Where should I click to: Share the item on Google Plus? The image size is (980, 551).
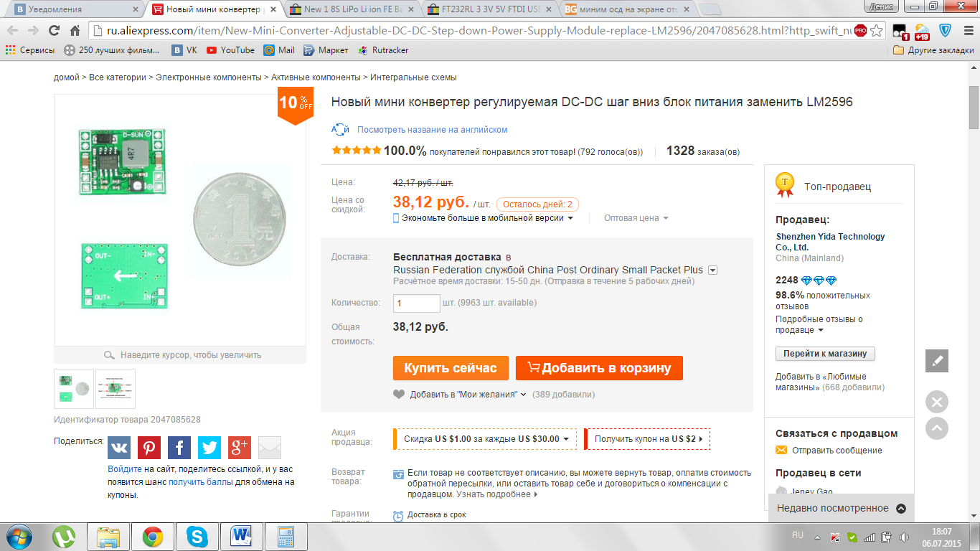240,448
